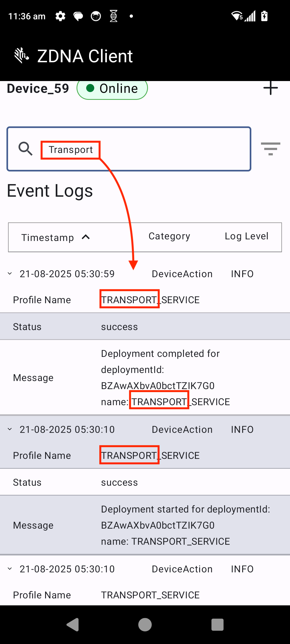Sort by Log Level column header

[x=246, y=236]
